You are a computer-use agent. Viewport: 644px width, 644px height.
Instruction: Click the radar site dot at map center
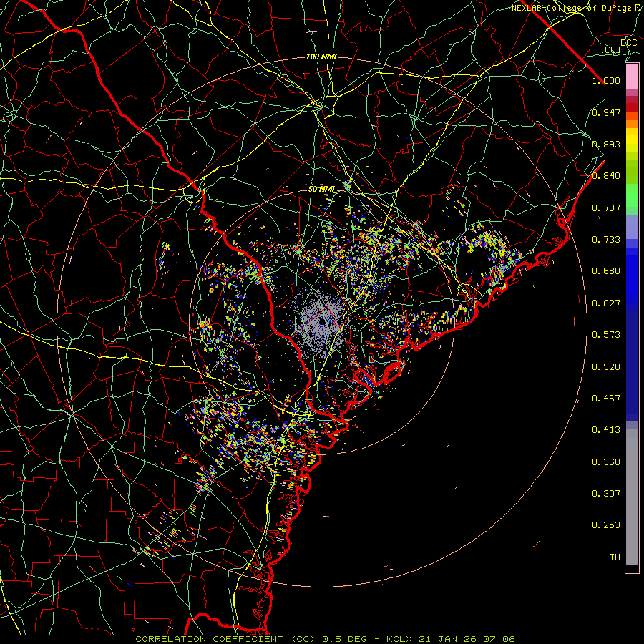coord(322,321)
